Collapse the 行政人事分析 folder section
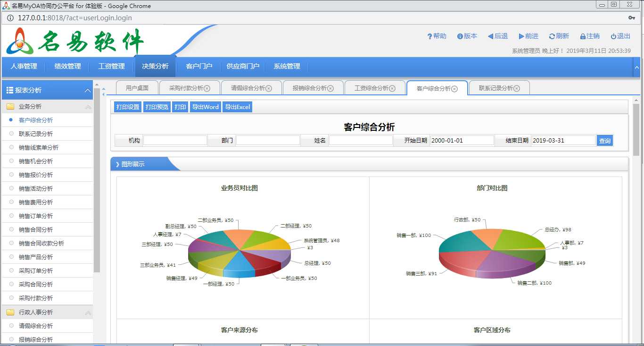The image size is (644, 346). coord(88,312)
